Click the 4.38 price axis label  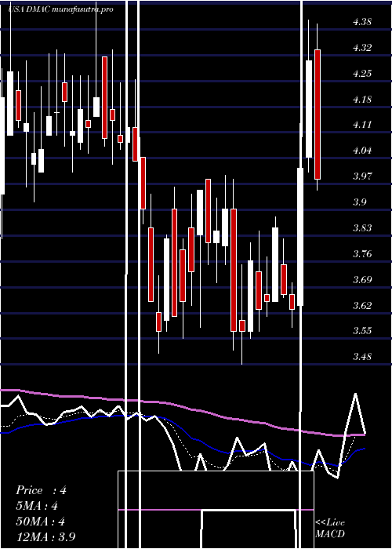(x=362, y=22)
